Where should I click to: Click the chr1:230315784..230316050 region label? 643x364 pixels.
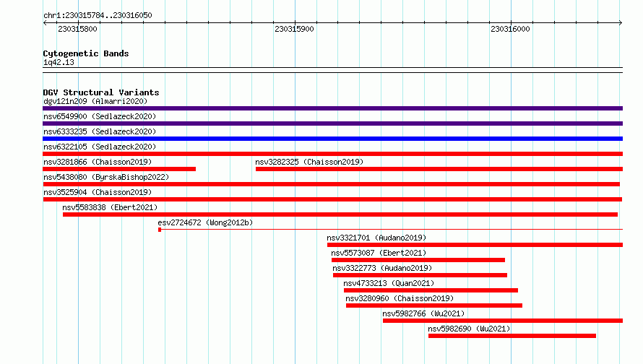click(98, 15)
